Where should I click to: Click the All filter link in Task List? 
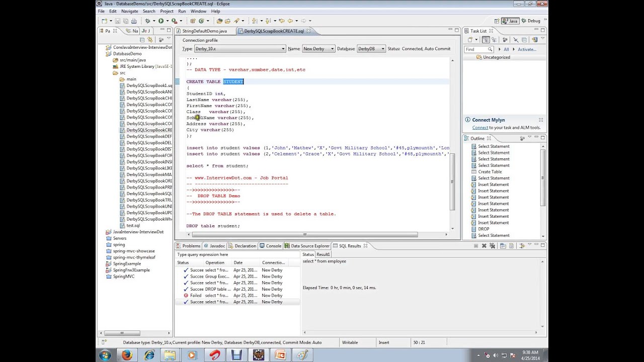pos(506,49)
